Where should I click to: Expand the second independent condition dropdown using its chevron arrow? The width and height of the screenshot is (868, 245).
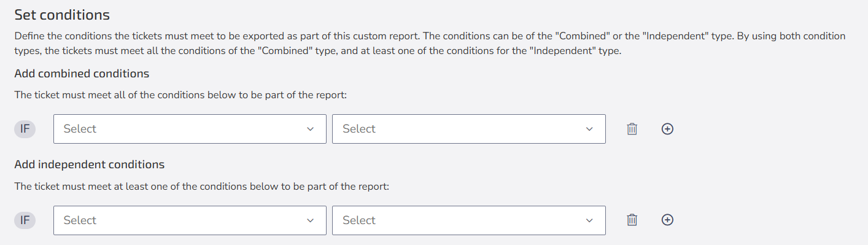pos(589,220)
